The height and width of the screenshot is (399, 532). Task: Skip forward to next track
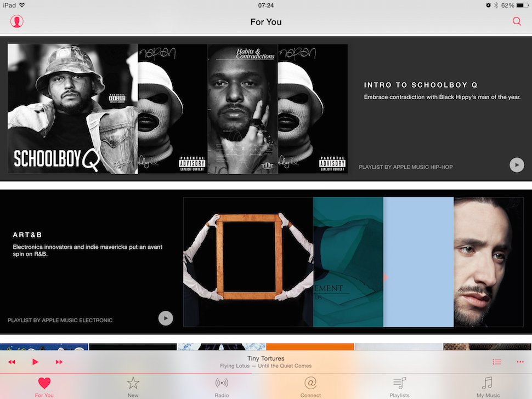(59, 362)
